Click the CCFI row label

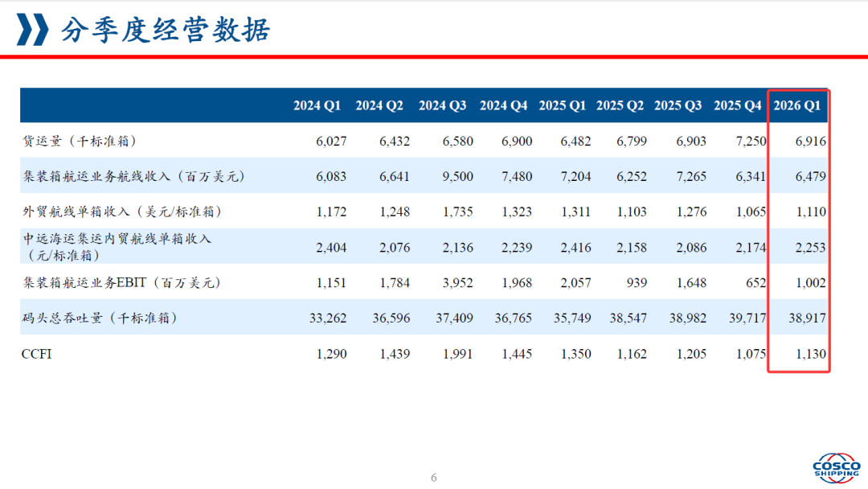click(x=36, y=353)
